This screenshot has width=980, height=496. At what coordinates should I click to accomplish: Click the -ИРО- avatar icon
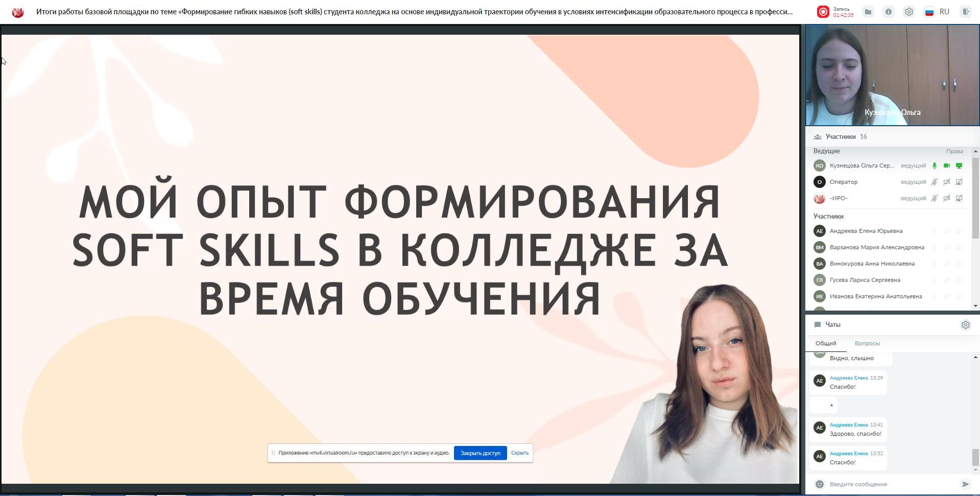pyautogui.click(x=819, y=198)
